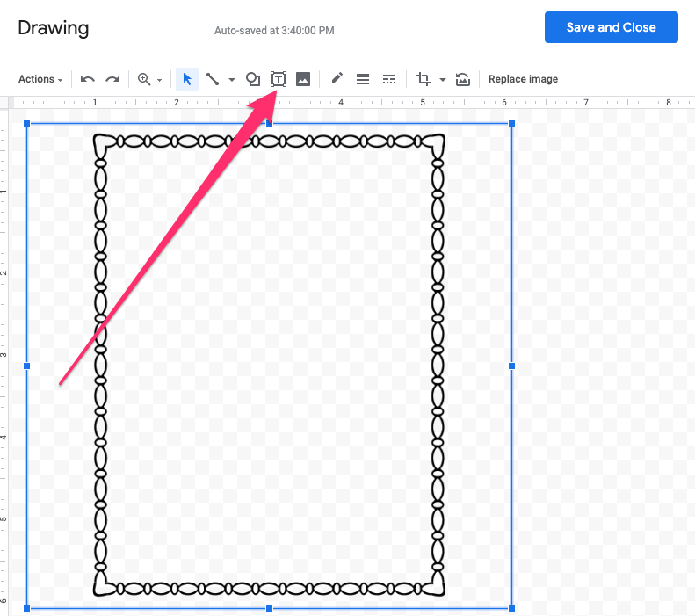Activate the Crop image tool
Viewport: 695px width, 616px height.
click(424, 79)
